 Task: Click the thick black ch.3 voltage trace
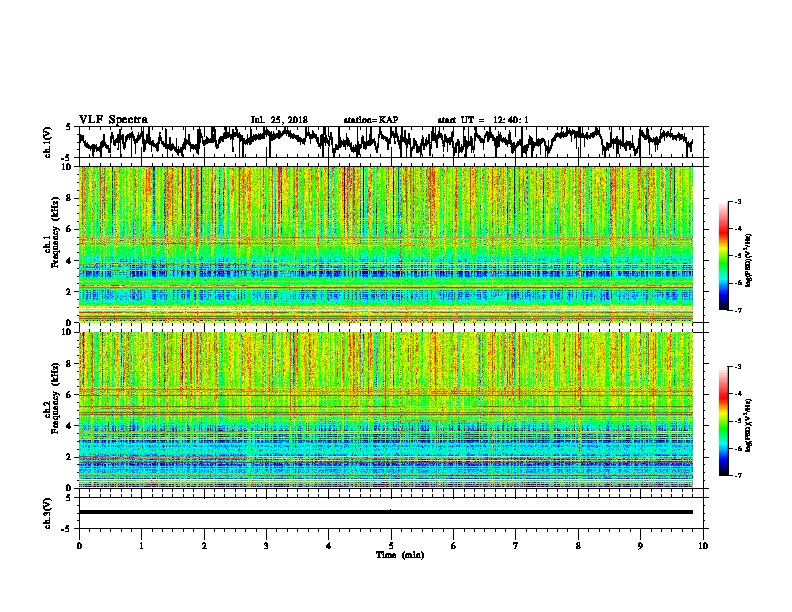click(x=385, y=512)
